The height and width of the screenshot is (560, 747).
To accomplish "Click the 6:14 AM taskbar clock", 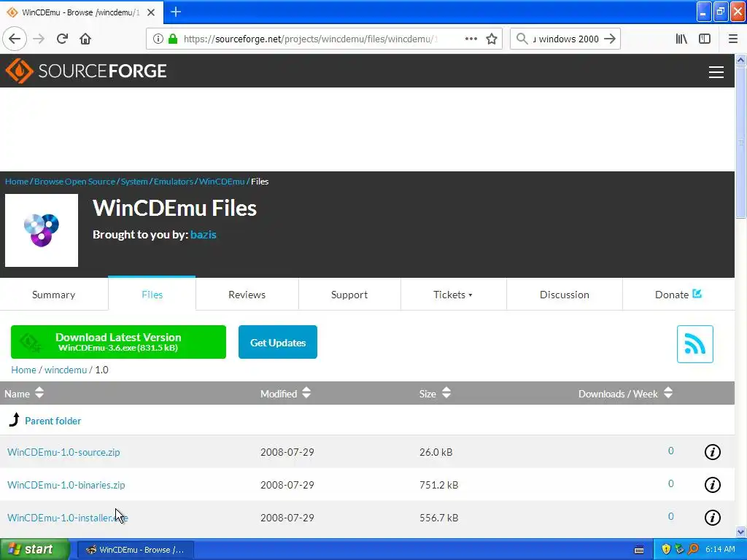I will (720, 549).
